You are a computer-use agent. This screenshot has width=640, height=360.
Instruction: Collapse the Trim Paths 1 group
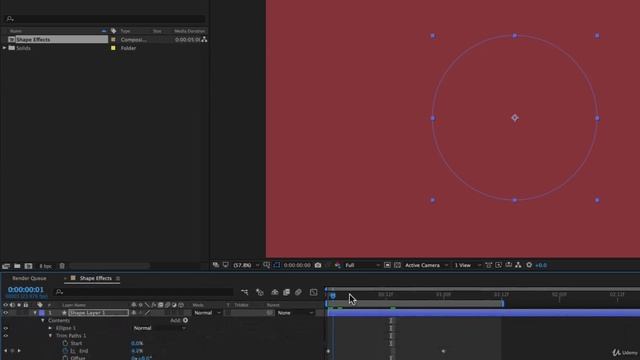[50, 336]
